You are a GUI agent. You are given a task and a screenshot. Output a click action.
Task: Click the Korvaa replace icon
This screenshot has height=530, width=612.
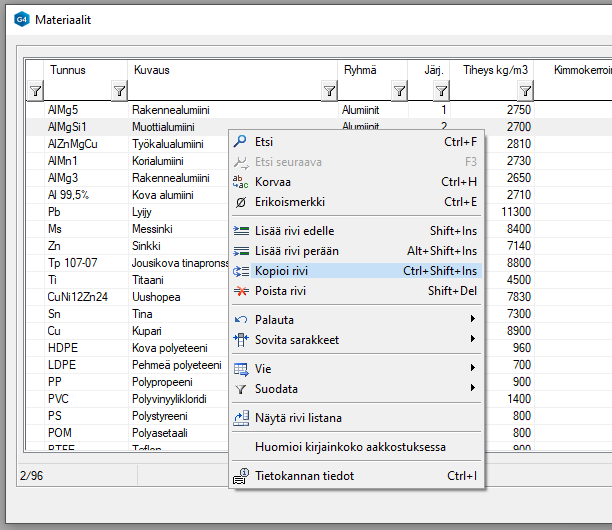240,182
